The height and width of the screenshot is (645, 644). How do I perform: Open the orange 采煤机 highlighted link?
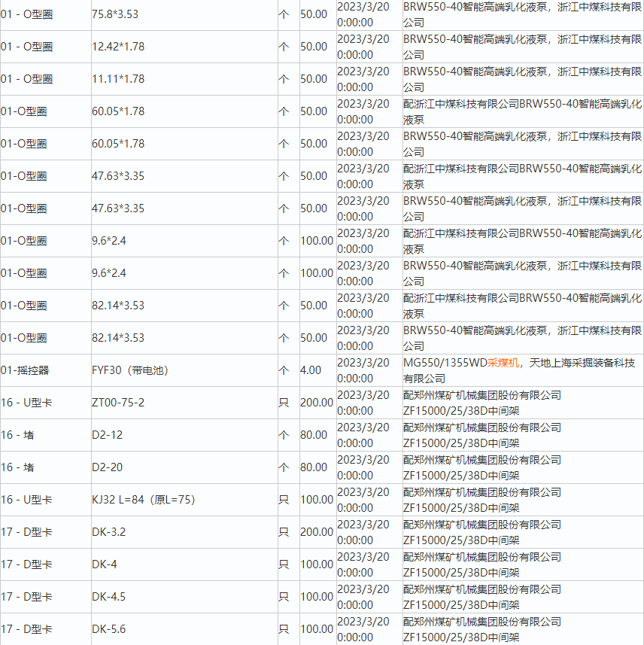(503, 363)
